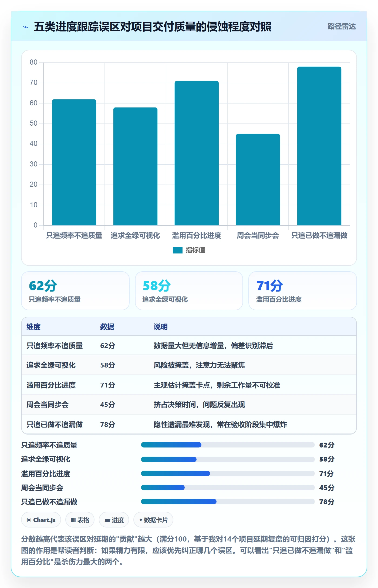Click the 78分 progress value label
378x588 pixels.
click(x=327, y=502)
